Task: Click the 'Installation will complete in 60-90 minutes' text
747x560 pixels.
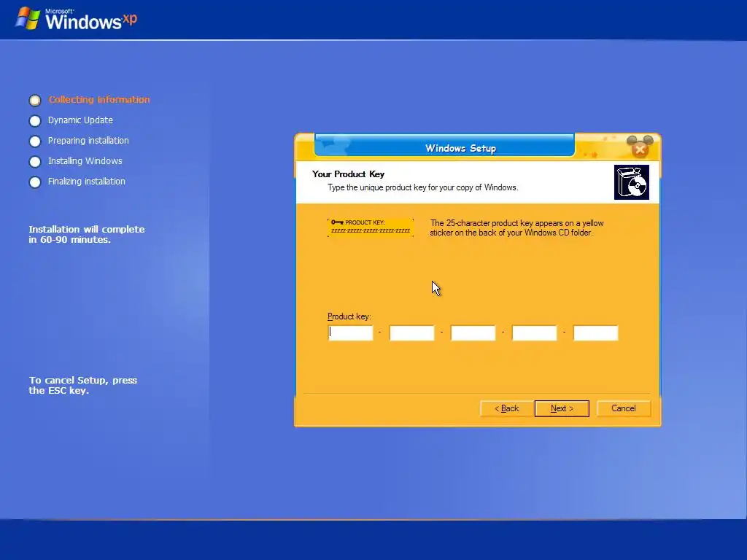Action: pos(87,234)
